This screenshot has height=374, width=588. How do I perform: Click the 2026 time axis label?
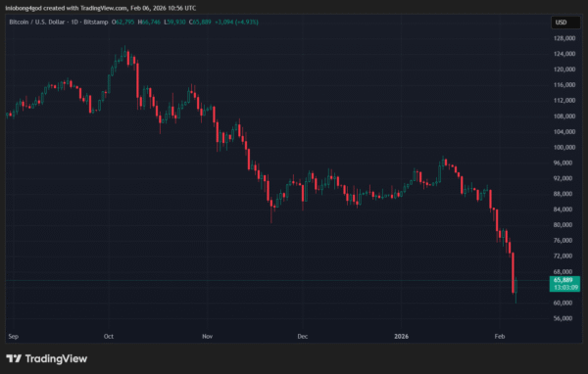pyautogui.click(x=401, y=336)
